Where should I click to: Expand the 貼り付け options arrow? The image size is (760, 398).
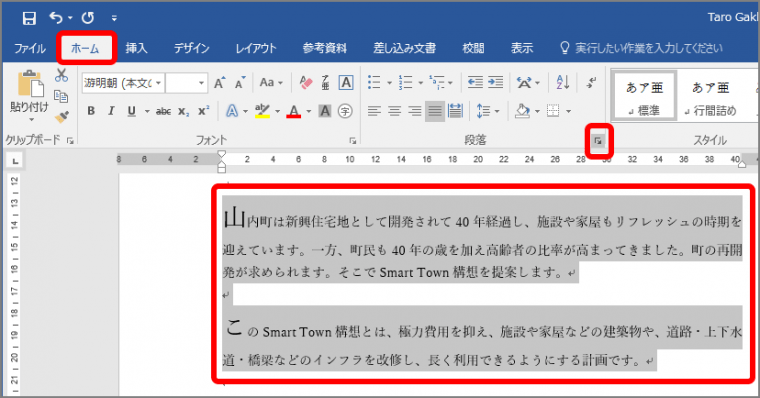pos(31,119)
